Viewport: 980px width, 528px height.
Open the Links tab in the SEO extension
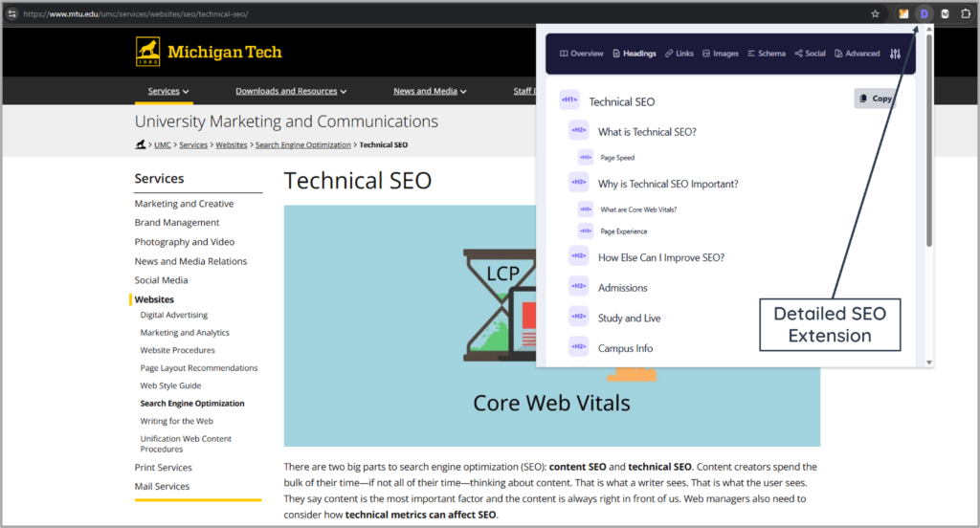pyautogui.click(x=679, y=54)
